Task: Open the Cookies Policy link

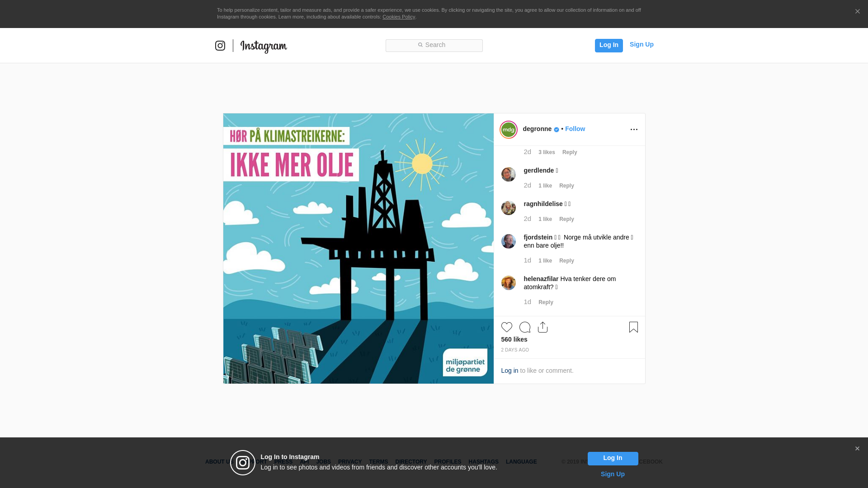Action: [x=399, y=17]
